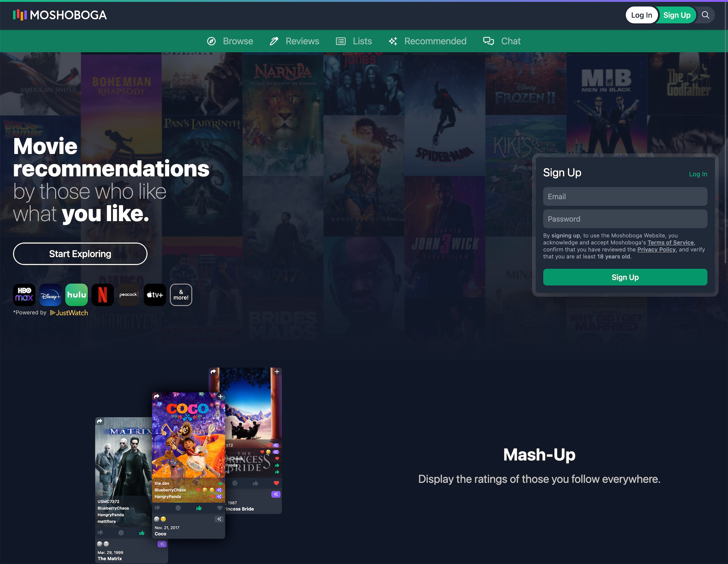Open the Browse menu item
This screenshot has width=728, height=564.
238,41
